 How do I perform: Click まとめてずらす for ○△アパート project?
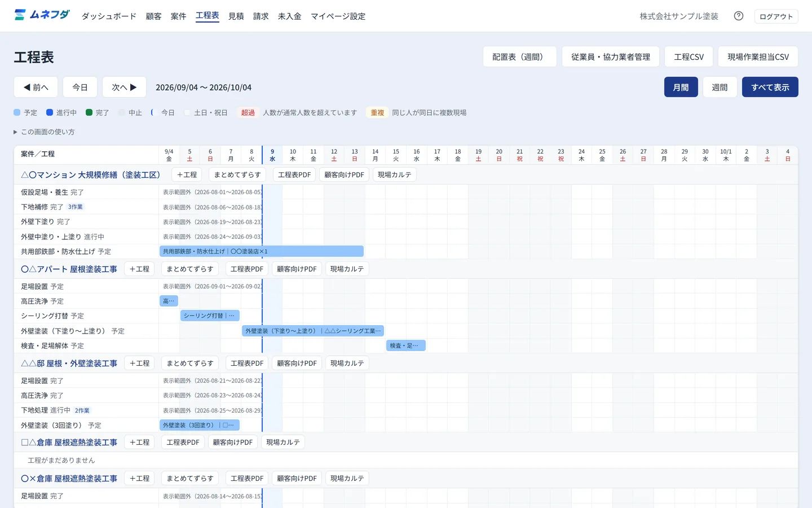(x=190, y=269)
